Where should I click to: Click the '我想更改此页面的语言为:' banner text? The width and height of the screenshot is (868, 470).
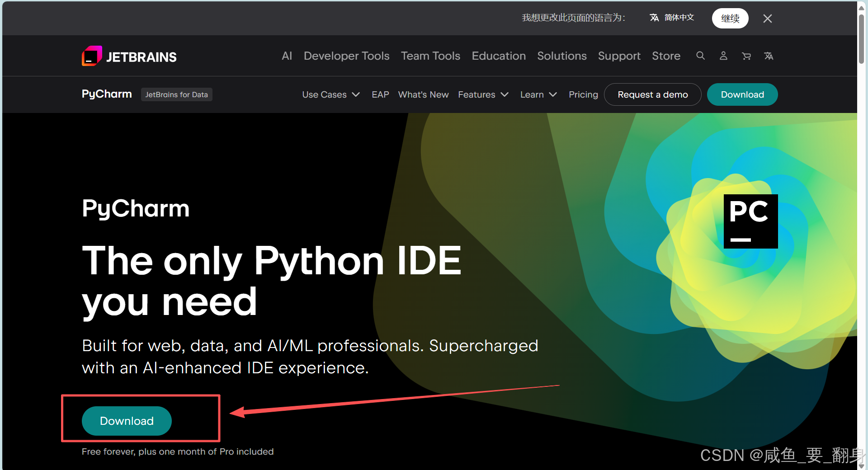coord(574,18)
